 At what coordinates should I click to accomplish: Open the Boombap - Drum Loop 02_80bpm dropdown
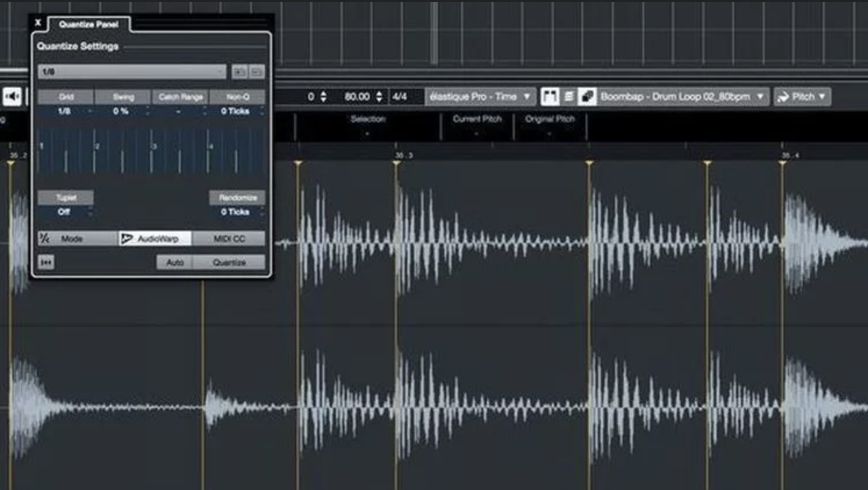(x=683, y=96)
